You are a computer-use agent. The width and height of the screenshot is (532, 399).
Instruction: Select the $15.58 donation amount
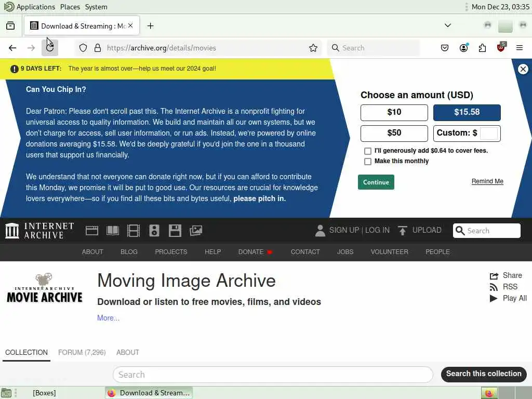pos(467,112)
